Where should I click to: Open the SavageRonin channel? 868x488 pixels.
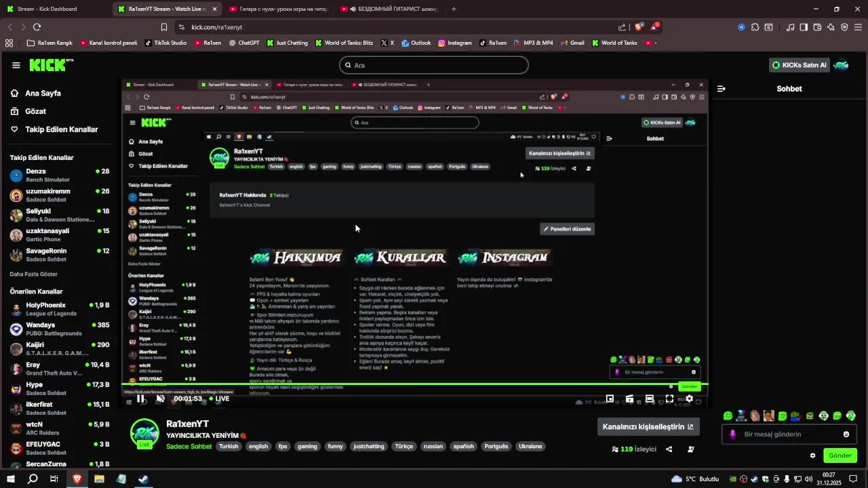[x=60, y=255]
